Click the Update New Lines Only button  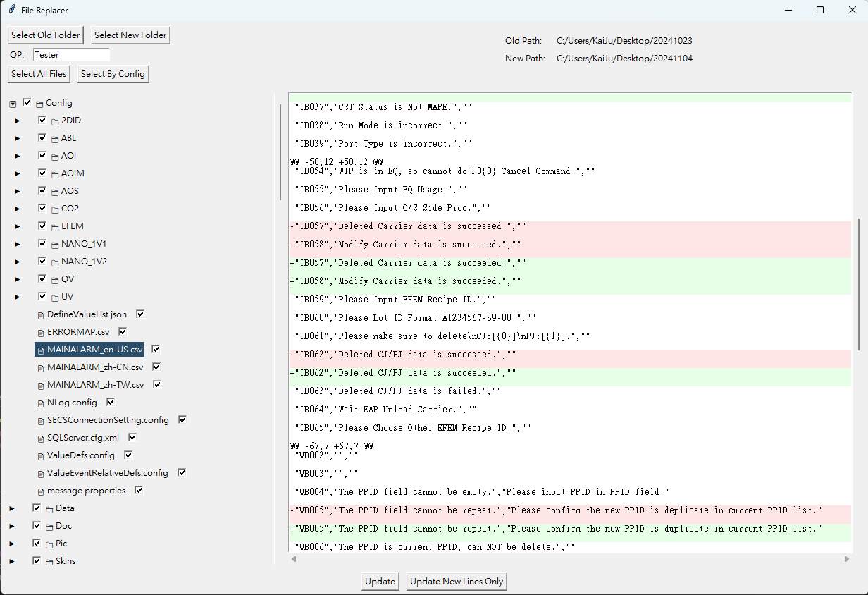click(456, 582)
